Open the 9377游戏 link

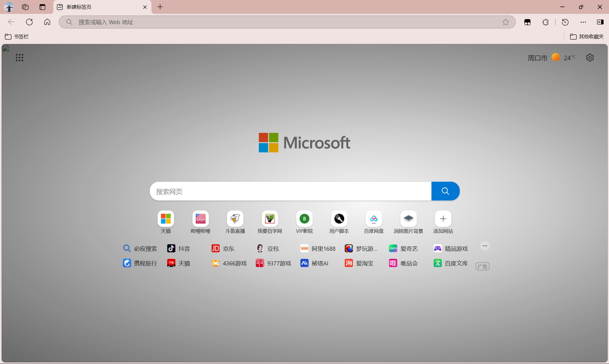pyautogui.click(x=274, y=263)
